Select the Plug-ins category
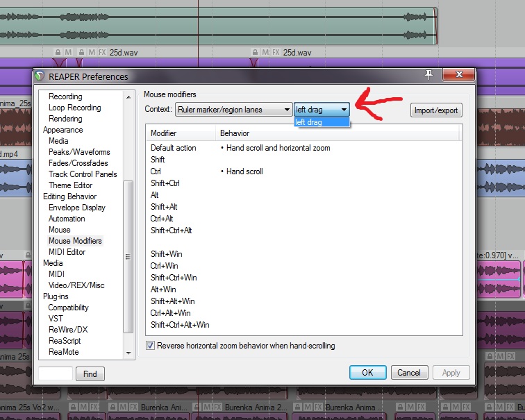525x420 pixels. pyautogui.click(x=56, y=296)
